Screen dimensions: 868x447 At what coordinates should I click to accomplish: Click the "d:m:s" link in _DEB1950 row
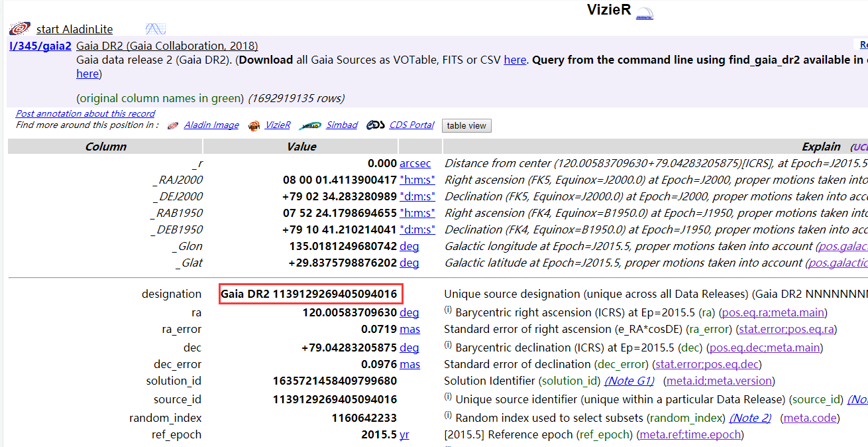(417, 229)
